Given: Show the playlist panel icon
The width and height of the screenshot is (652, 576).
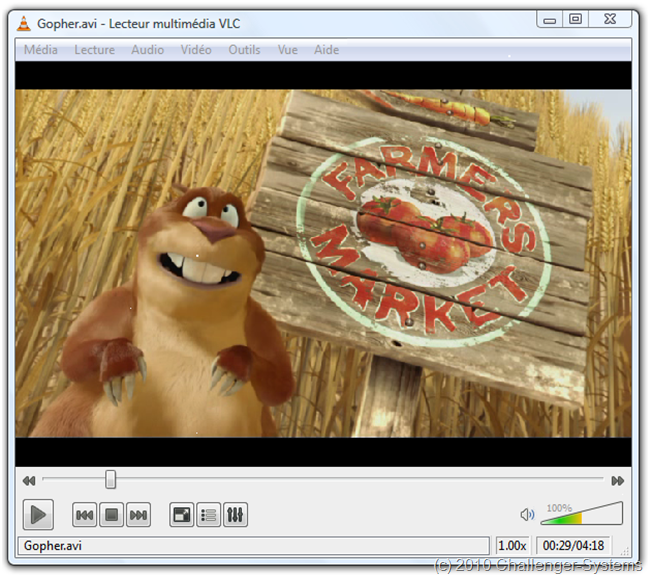Looking at the screenshot, I should coord(208,515).
